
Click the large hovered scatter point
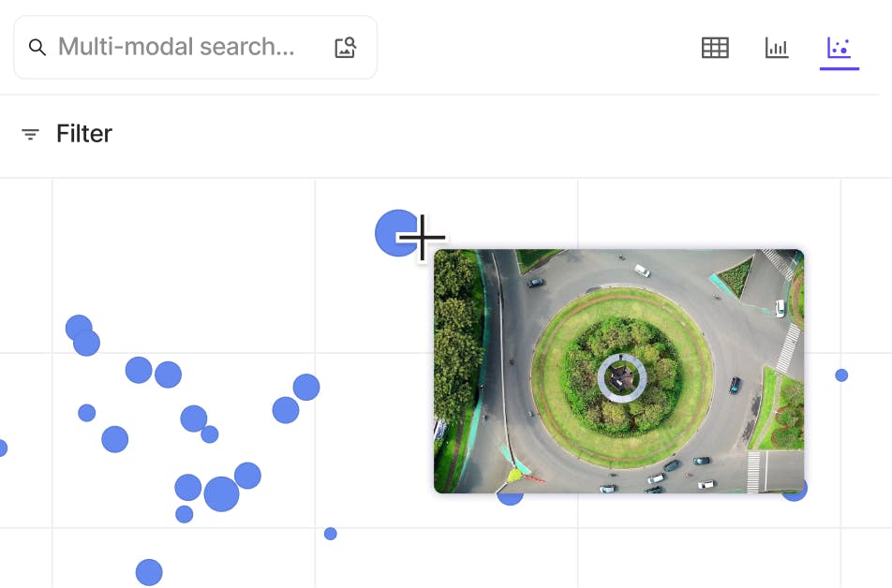click(x=395, y=232)
